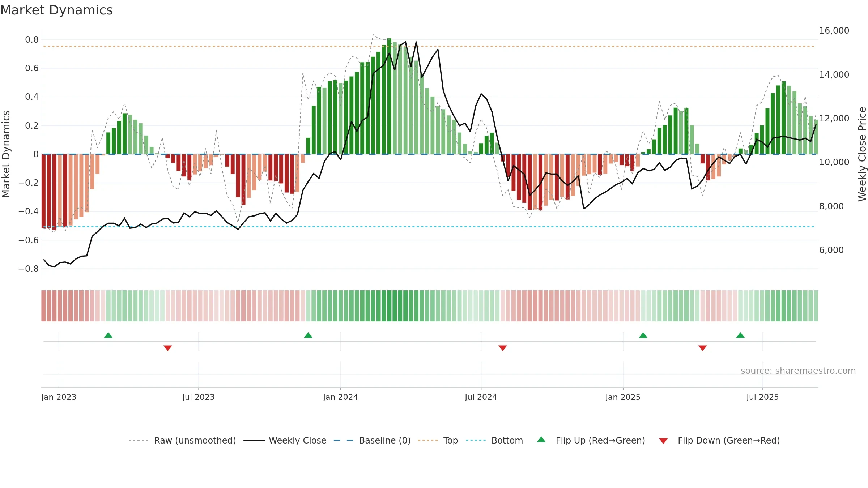868x488 pixels.
Task: Click the Market Dynamics y-axis title
Action: (x=6, y=154)
